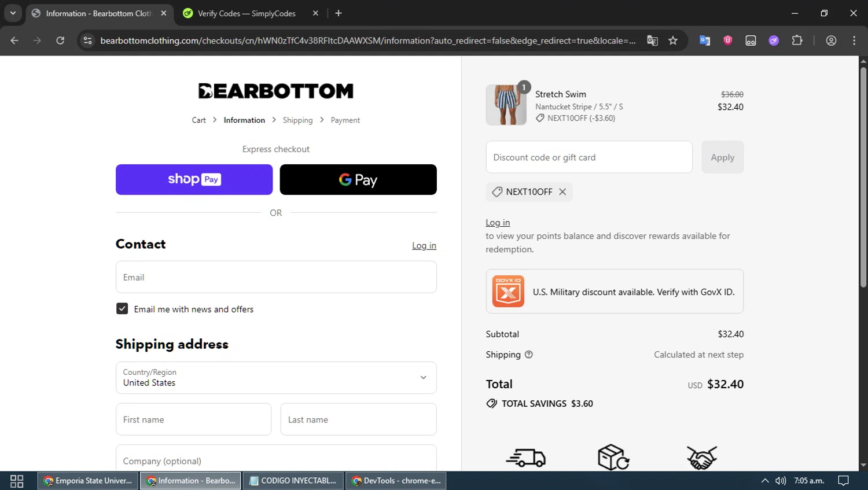Focus the Email input field
The height and width of the screenshot is (490, 868).
tap(276, 277)
